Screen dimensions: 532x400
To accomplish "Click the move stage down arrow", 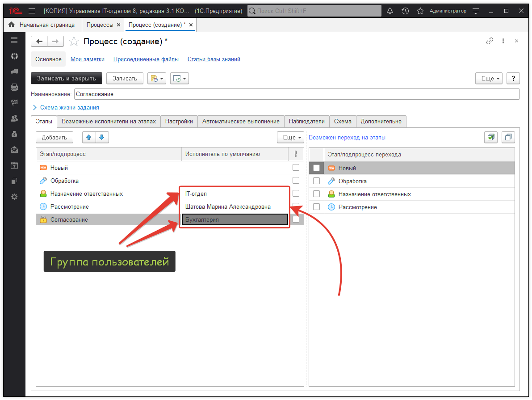I will (x=102, y=138).
